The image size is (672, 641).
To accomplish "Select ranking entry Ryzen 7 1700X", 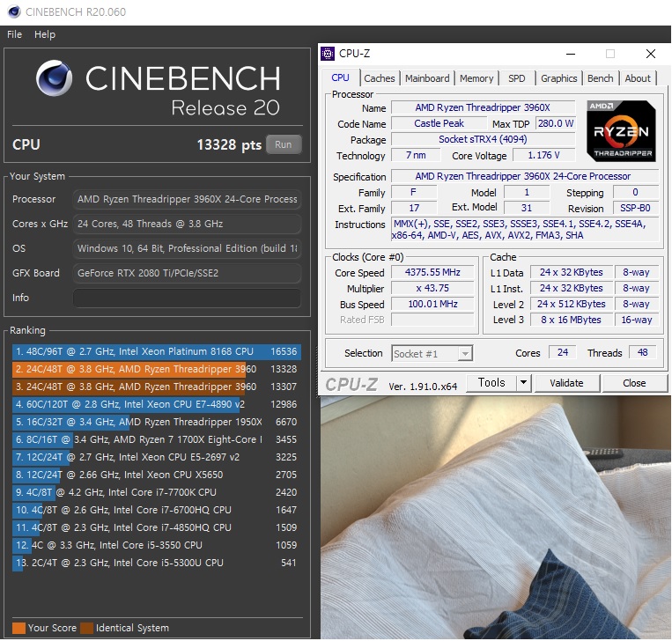I will tap(157, 439).
